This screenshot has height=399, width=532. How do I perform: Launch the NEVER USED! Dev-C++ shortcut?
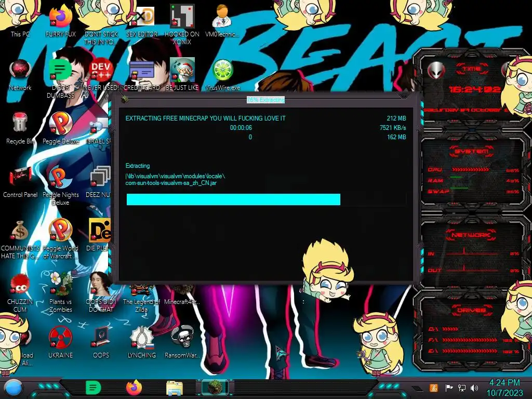coord(101,75)
